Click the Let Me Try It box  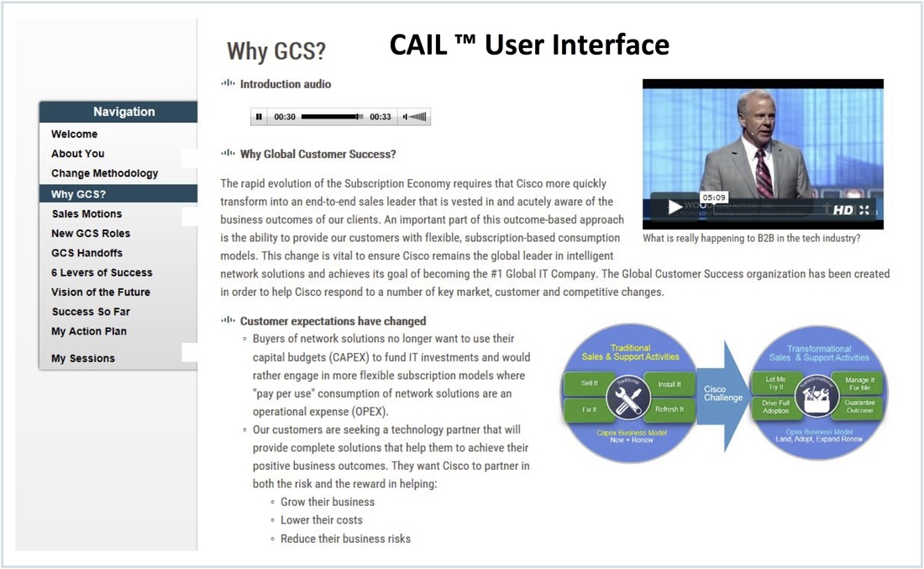776,383
